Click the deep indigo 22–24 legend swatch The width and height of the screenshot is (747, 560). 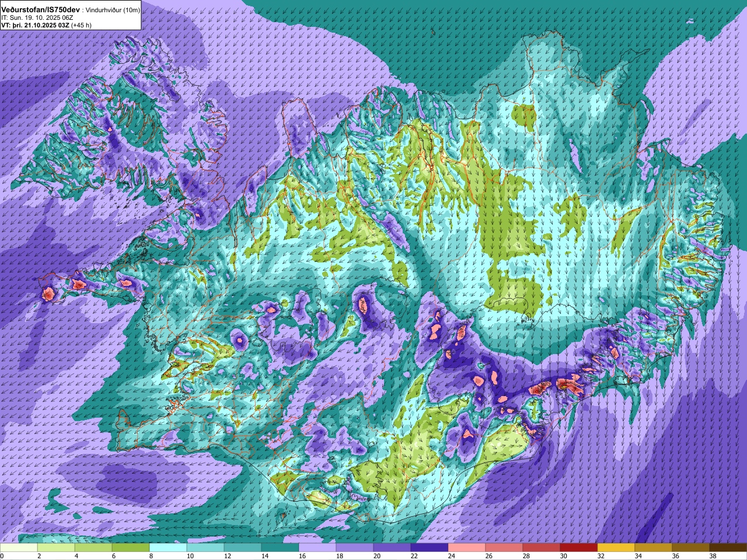tap(430, 548)
